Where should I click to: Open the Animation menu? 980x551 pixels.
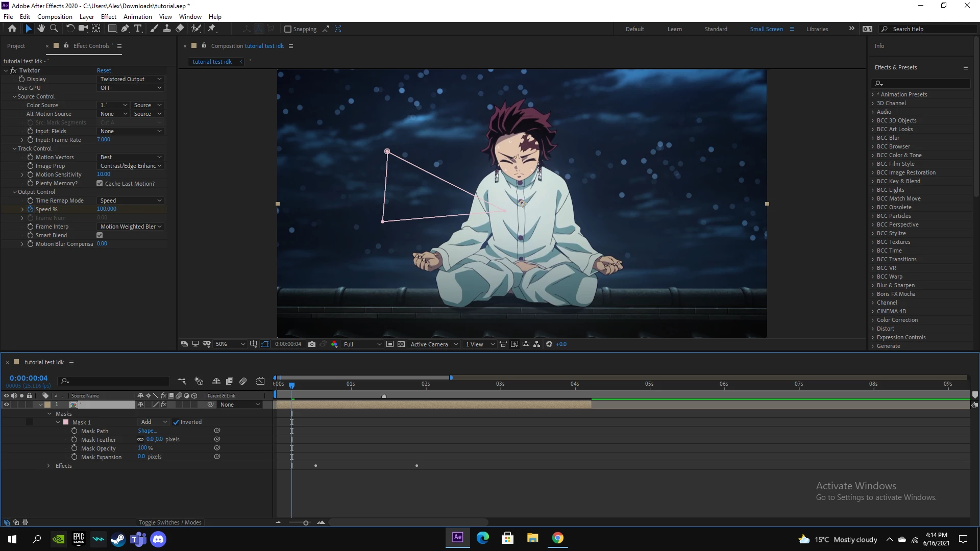pos(137,16)
